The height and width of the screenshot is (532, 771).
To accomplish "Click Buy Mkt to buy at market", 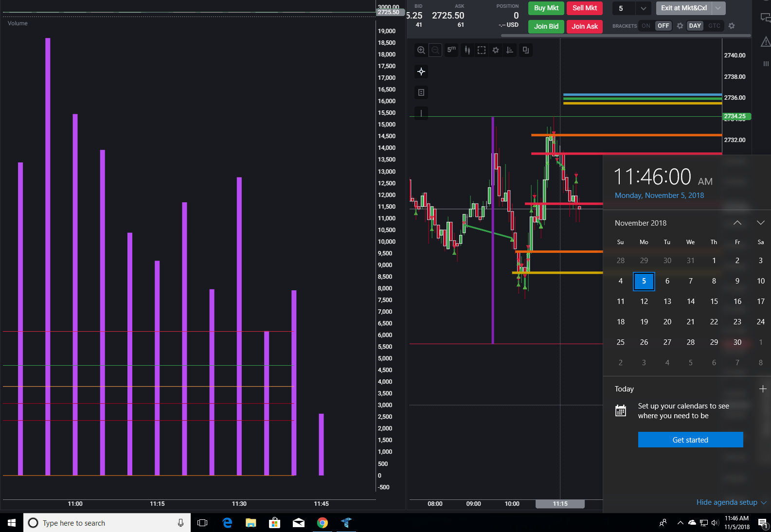I will [546, 8].
